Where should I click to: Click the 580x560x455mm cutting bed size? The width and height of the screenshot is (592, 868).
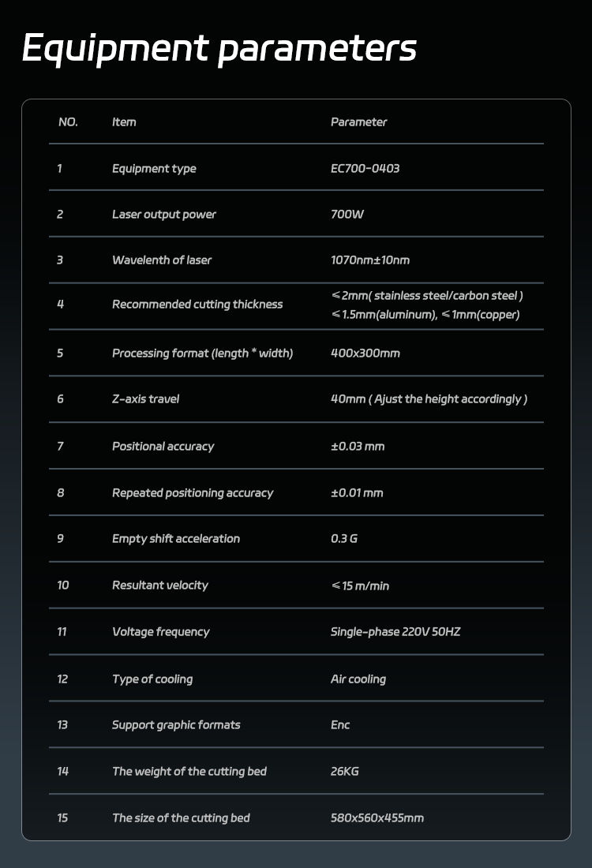click(377, 818)
